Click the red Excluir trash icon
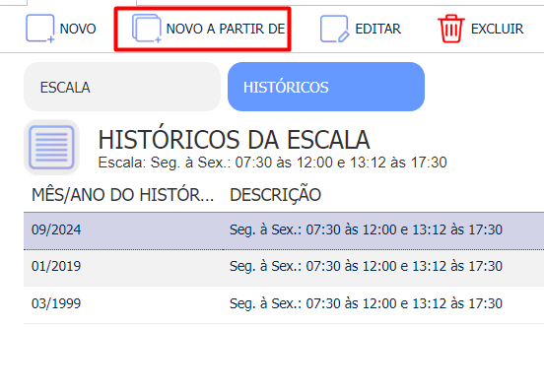Viewport: 544px width, 392px height. [451, 29]
